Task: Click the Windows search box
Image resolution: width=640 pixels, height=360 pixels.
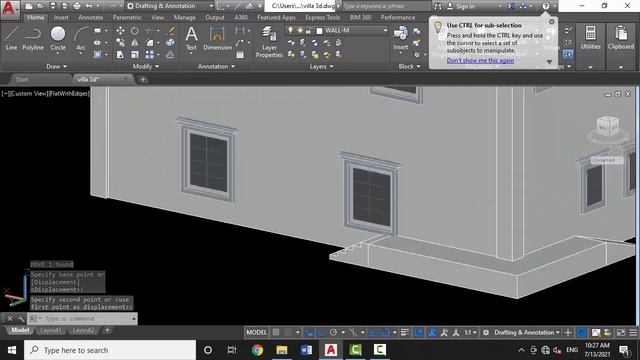Action: [x=110, y=350]
